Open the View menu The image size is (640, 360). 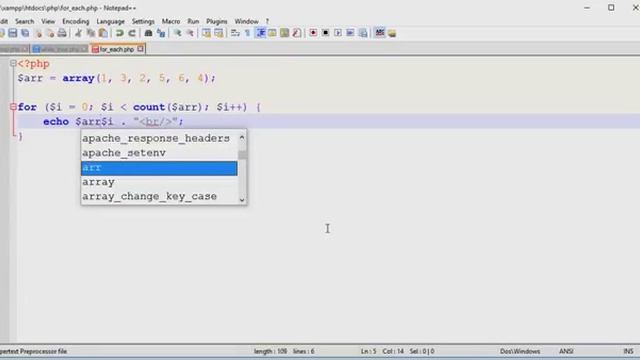[x=48, y=21]
